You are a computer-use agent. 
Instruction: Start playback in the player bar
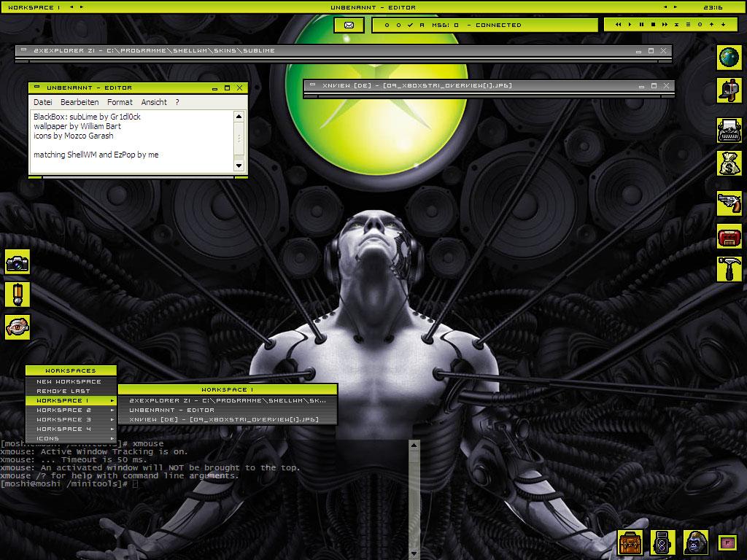click(x=630, y=25)
